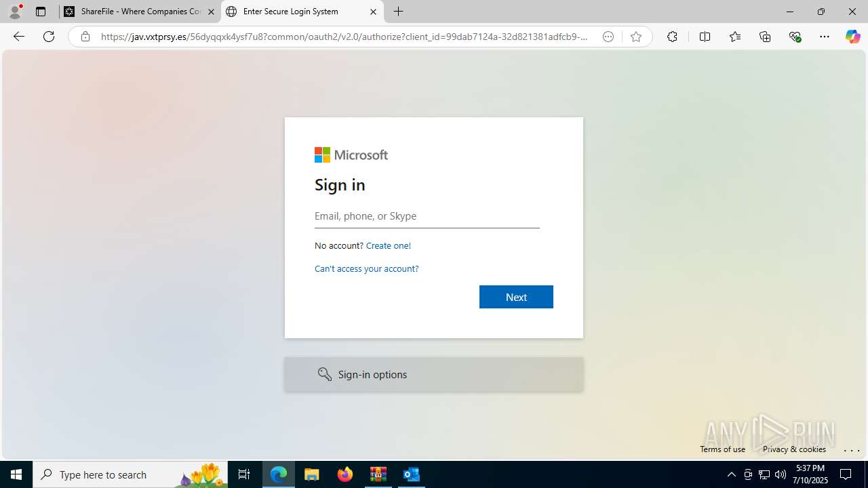
Task: Launch Copilot sidebar icon
Action: pos(852,37)
